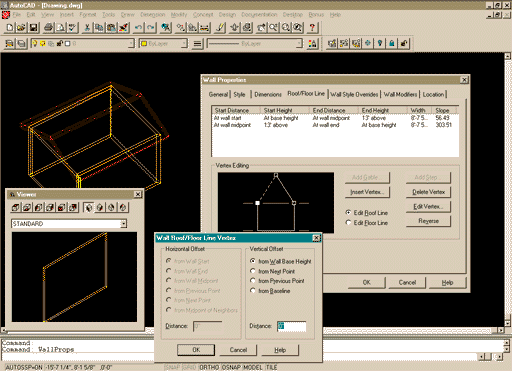
Task: Click the New drawing icon
Action: tap(10, 27)
